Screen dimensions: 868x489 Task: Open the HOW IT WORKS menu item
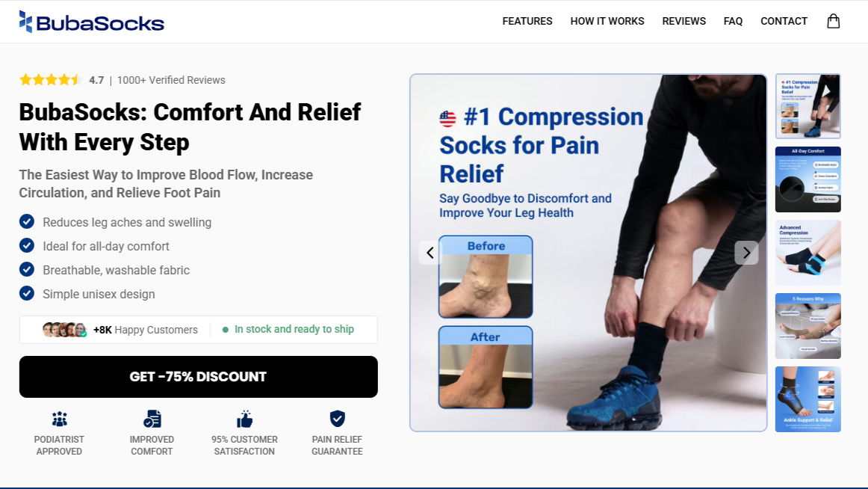[607, 21]
